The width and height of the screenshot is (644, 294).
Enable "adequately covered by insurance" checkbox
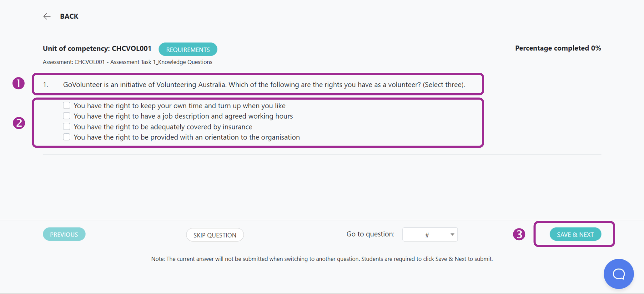(67, 126)
